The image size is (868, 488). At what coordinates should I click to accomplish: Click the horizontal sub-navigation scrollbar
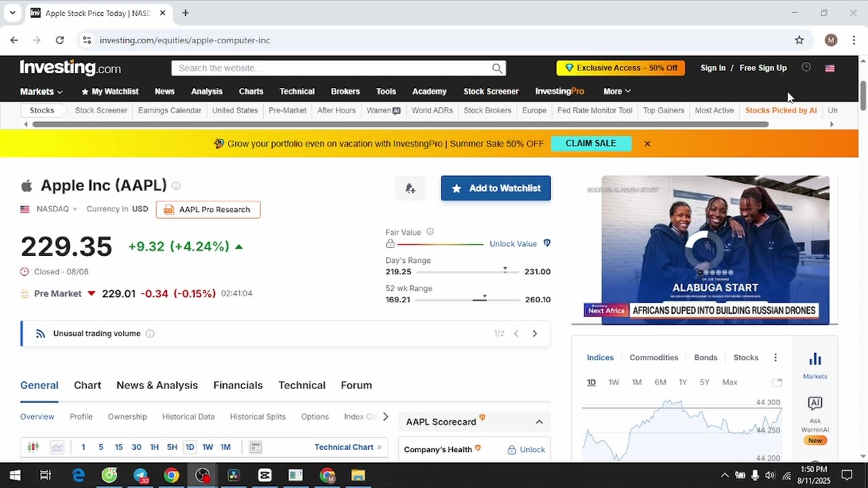(400, 124)
